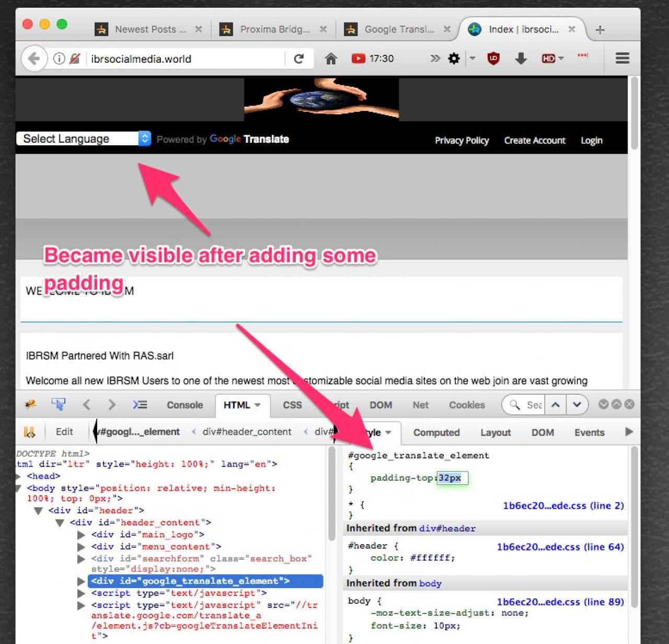
Task: Expand the div id="main_logo" node
Action: [81, 535]
